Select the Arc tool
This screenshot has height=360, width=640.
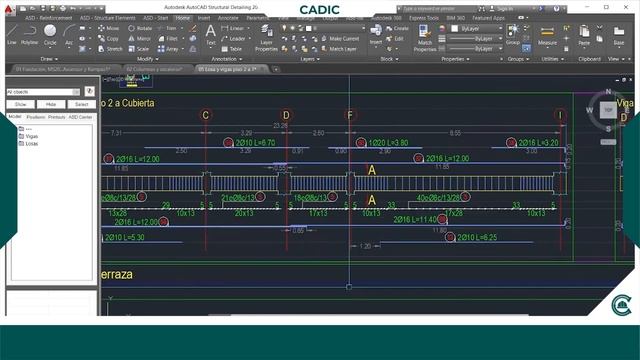(69, 35)
